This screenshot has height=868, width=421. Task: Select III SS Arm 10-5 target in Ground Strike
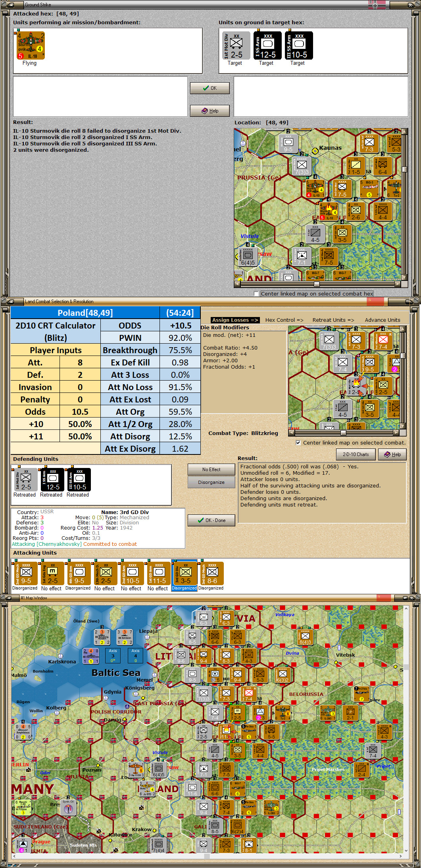point(298,46)
